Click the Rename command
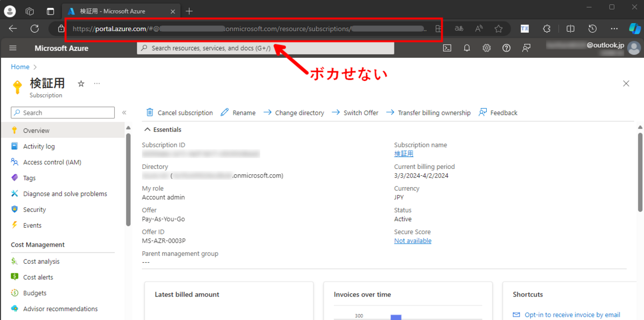The height and width of the screenshot is (320, 644). point(238,113)
